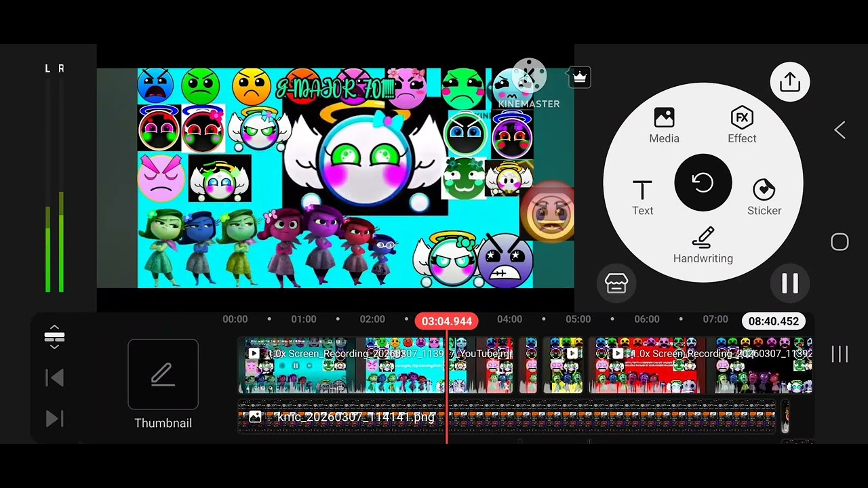
Task: Tap the premium crown icon
Action: [x=580, y=77]
